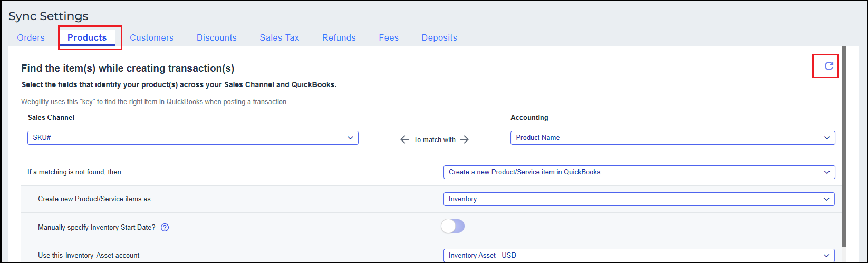This screenshot has width=868, height=263.
Task: Open the Refunds tab
Action: point(339,38)
